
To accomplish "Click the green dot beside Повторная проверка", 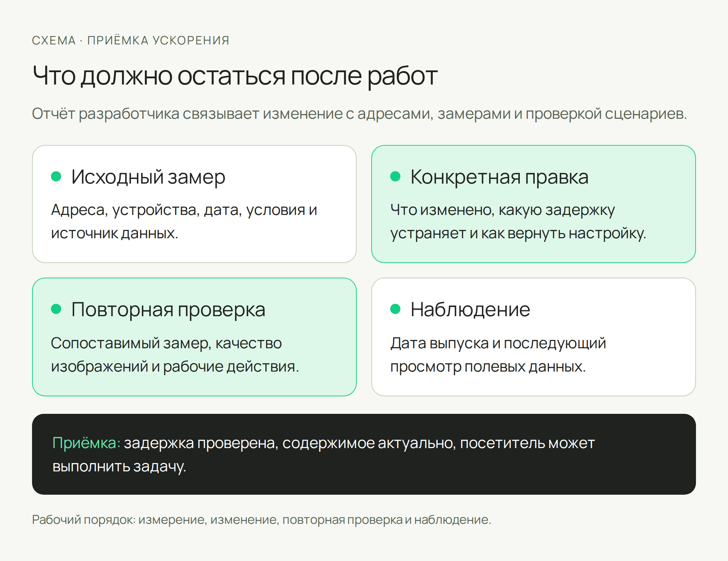I will pos(56,309).
